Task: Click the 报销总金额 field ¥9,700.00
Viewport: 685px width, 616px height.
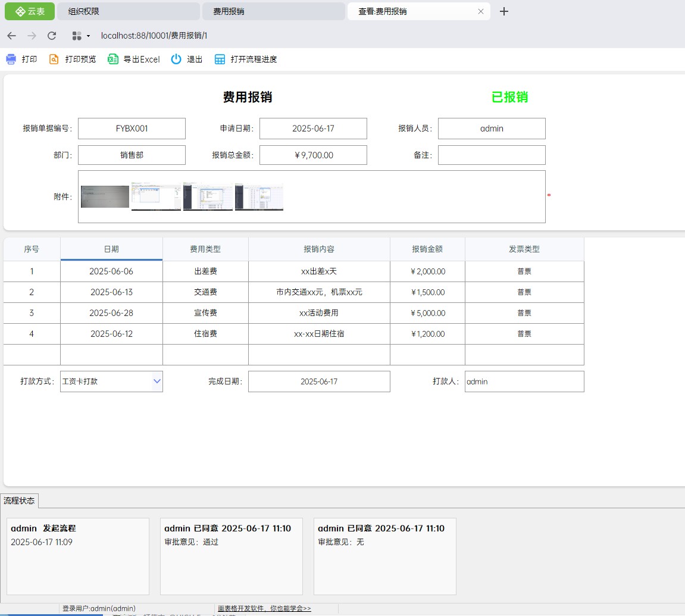Action: [313, 155]
